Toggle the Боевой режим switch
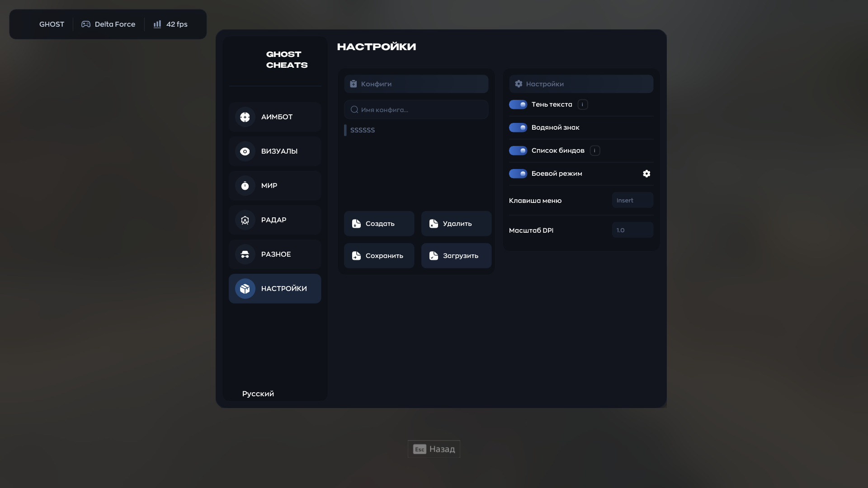 518,174
